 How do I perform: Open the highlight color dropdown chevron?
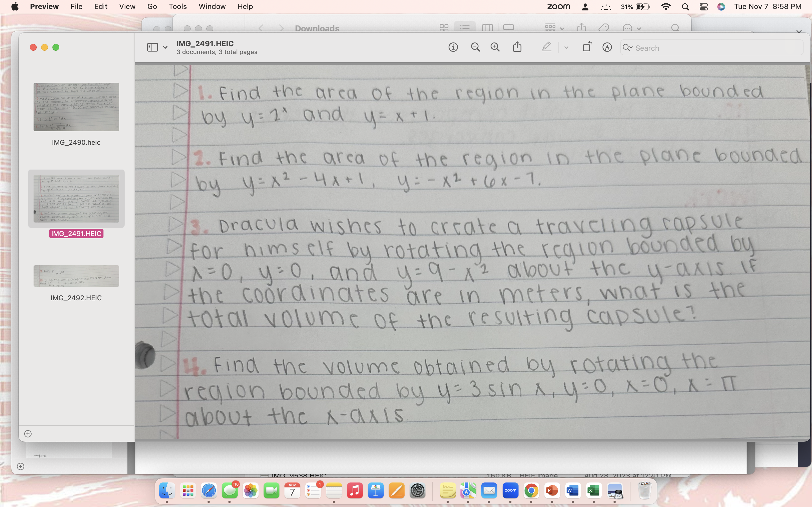(x=566, y=47)
